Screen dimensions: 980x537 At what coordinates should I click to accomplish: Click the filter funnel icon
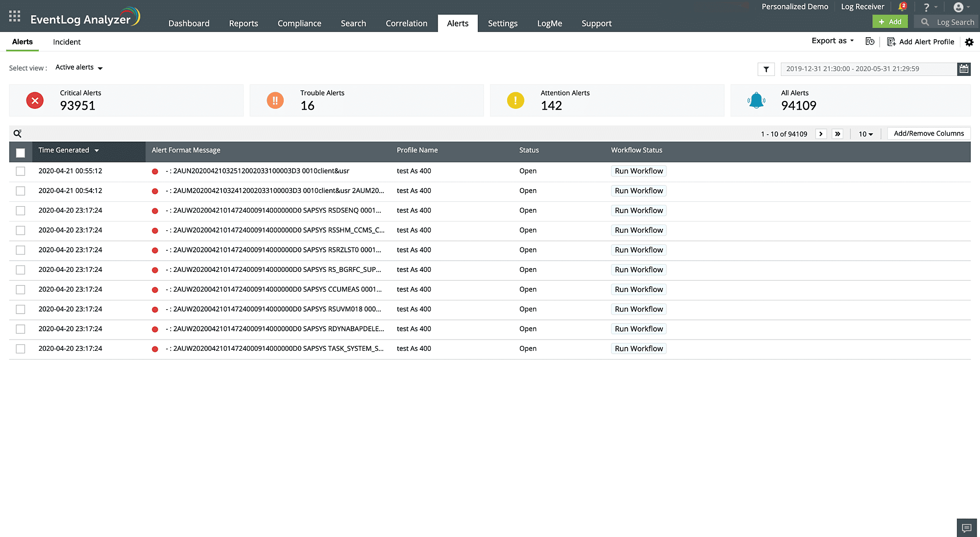pyautogui.click(x=766, y=69)
